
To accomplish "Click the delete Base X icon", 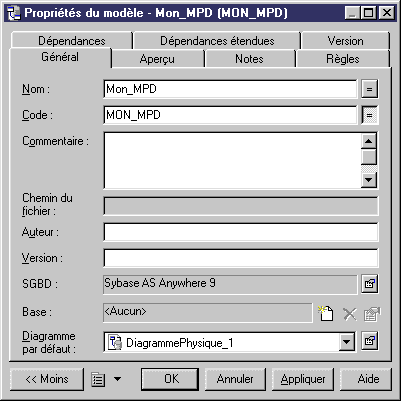I will coord(350,314).
